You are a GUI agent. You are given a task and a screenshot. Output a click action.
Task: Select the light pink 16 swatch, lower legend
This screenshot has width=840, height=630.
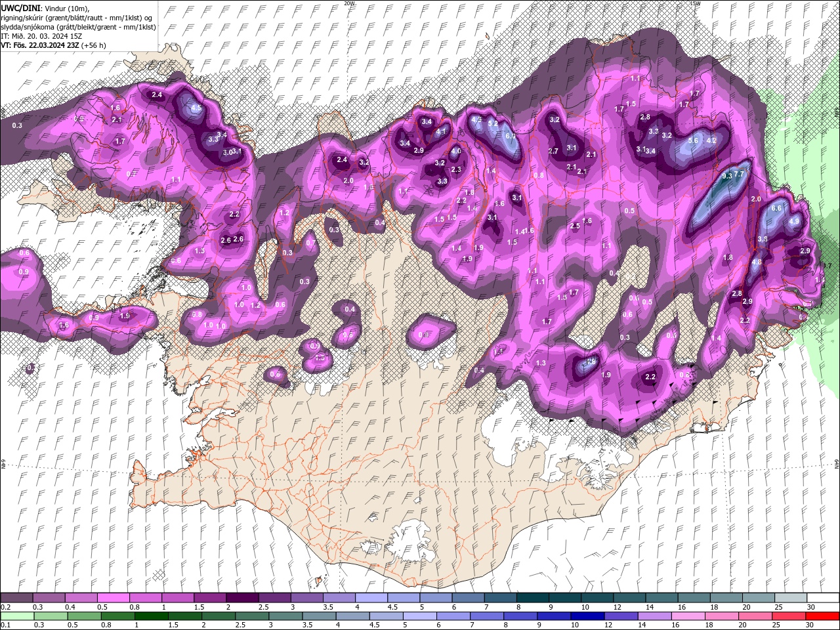click(688, 616)
